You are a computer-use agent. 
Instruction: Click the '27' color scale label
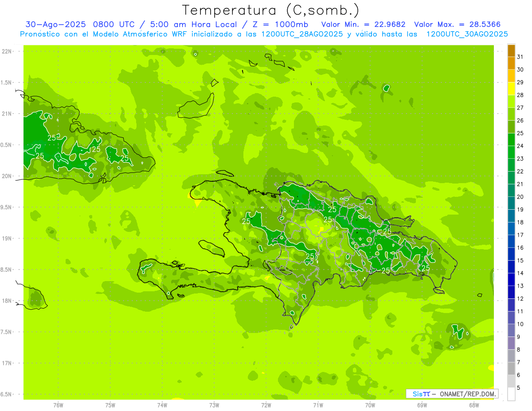pyautogui.click(x=520, y=108)
